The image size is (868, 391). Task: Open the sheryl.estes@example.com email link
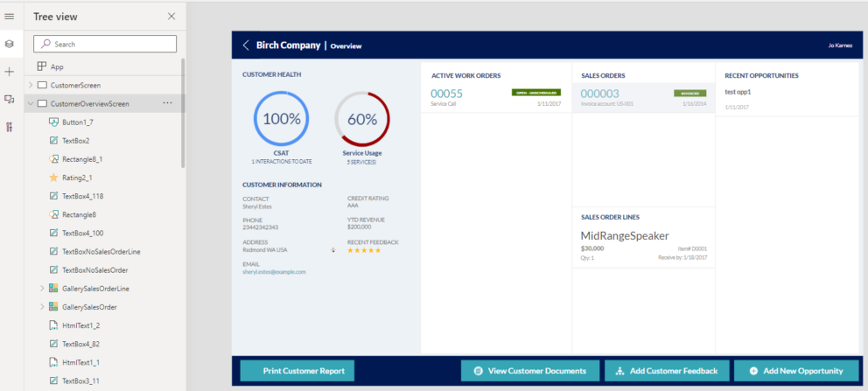pos(274,272)
